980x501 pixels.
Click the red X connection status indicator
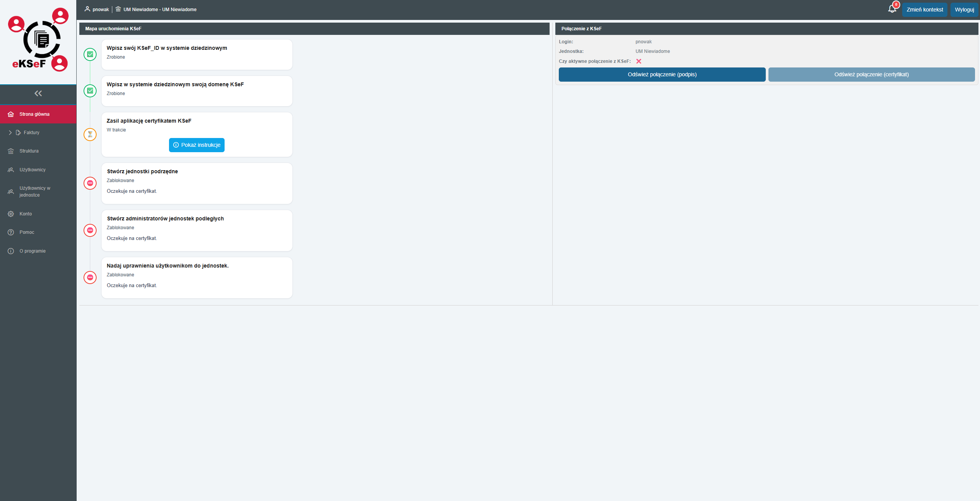(x=639, y=61)
